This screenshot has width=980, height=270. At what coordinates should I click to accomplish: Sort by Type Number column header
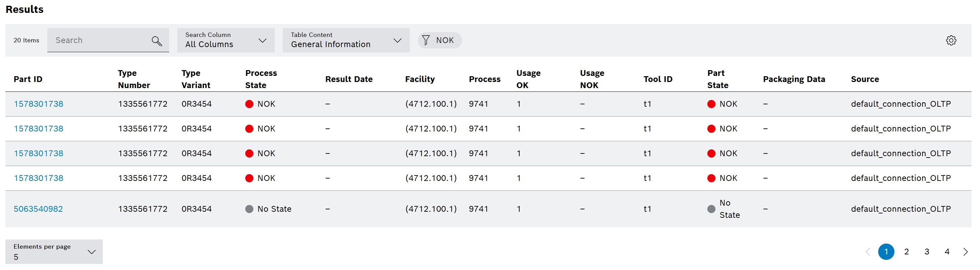click(134, 79)
